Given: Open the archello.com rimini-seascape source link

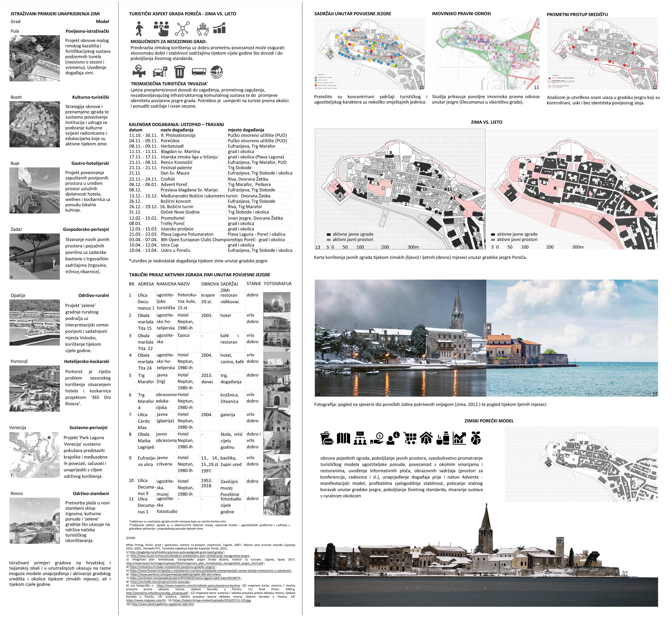Looking at the screenshot, I should tap(160, 582).
